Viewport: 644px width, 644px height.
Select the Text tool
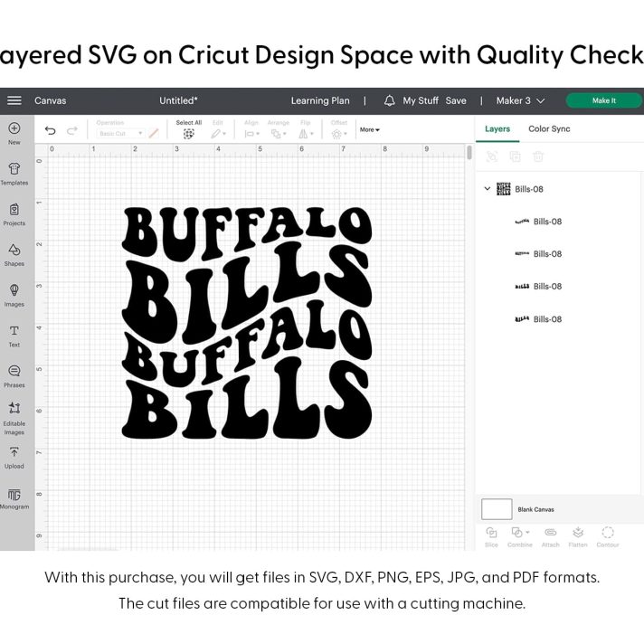(14, 336)
